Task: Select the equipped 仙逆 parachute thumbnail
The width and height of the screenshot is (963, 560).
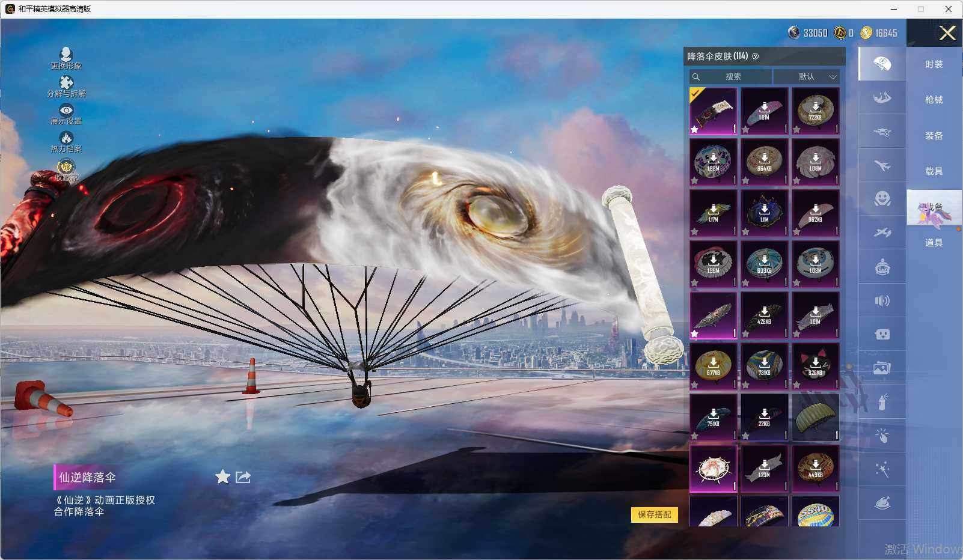Action: [714, 111]
